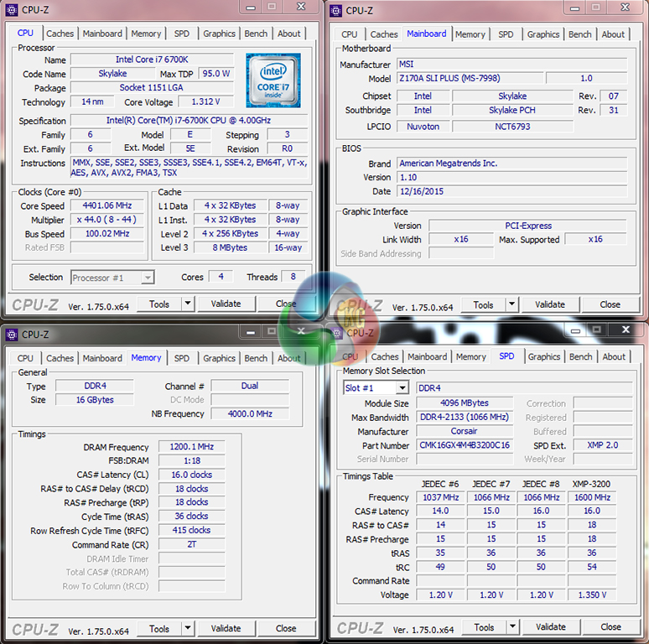The width and height of the screenshot is (649, 644).
Task: Click BIOS brand American Megatrends Inc.
Action: click(x=512, y=163)
